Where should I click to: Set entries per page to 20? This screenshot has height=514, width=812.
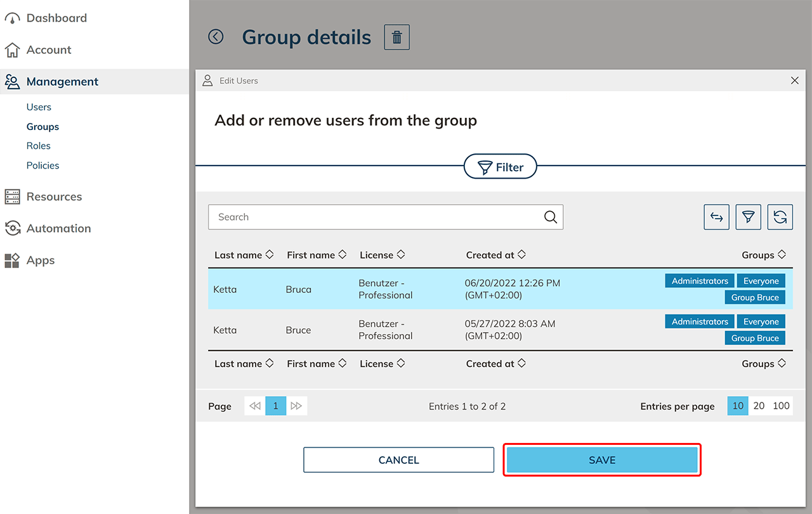759,406
